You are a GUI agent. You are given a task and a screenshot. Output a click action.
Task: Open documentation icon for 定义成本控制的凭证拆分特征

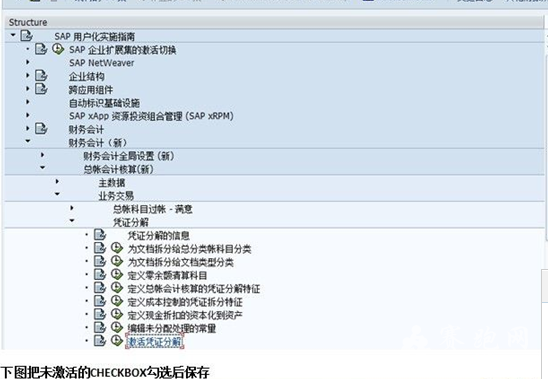(100, 301)
